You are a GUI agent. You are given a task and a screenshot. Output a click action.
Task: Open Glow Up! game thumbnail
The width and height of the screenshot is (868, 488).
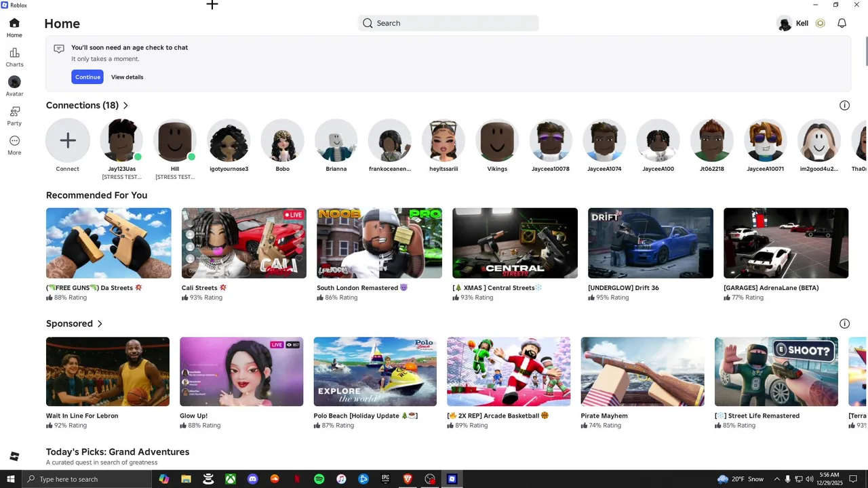(241, 371)
